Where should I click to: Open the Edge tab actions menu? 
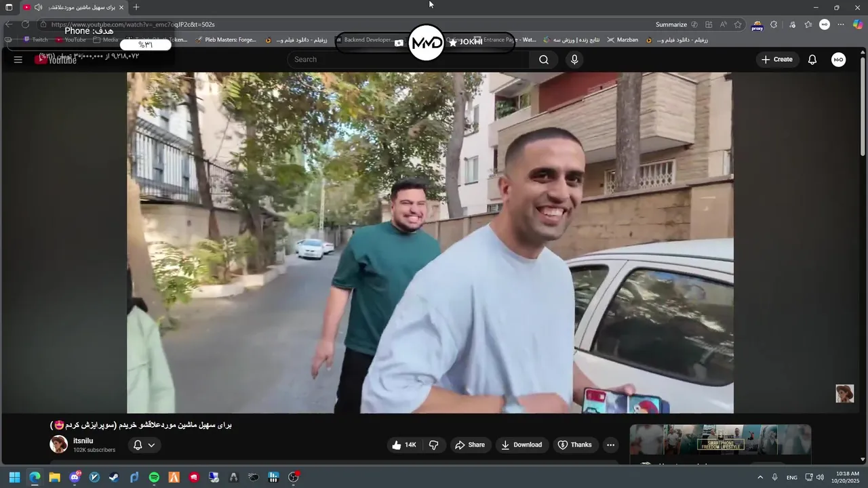pos(9,7)
